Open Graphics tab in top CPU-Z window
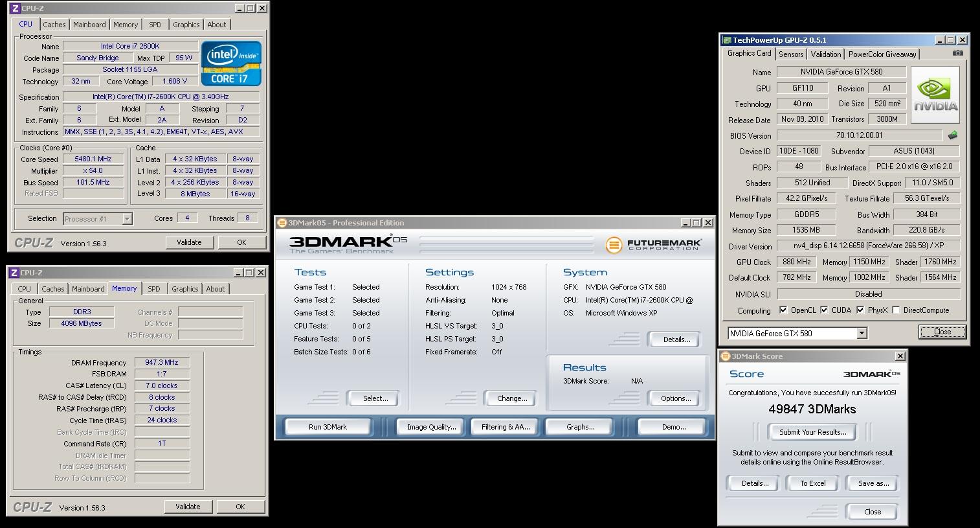The height and width of the screenshot is (528, 980). coord(186,25)
